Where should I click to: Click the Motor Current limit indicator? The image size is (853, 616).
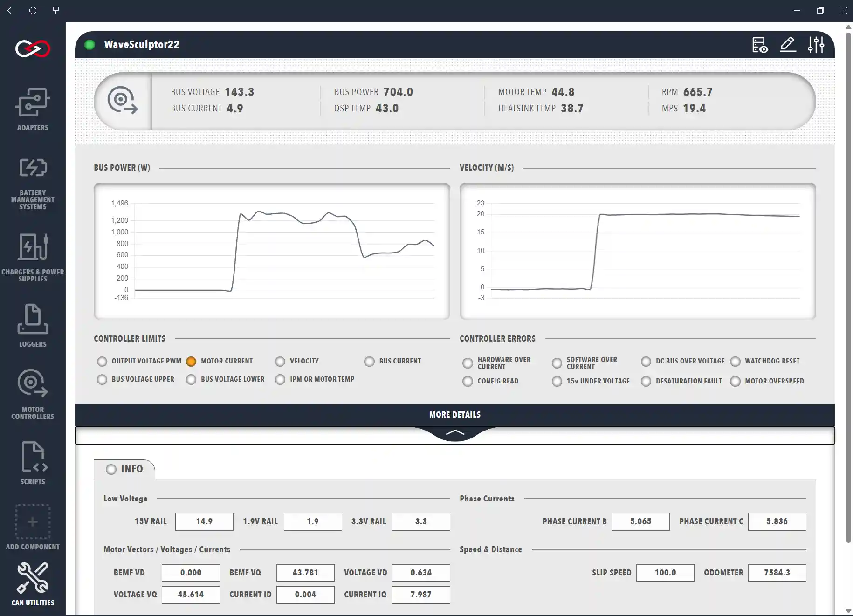pos(191,362)
